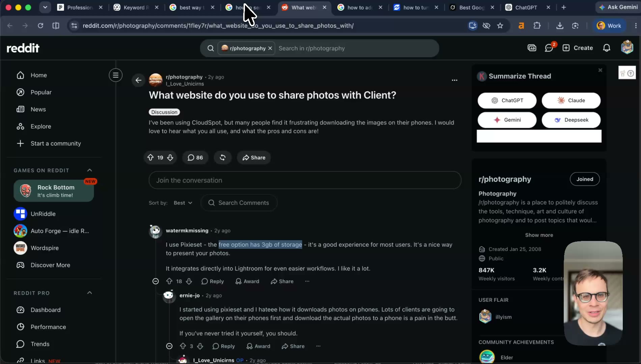
Task: Change comment sort order from Best
Action: (x=183, y=203)
